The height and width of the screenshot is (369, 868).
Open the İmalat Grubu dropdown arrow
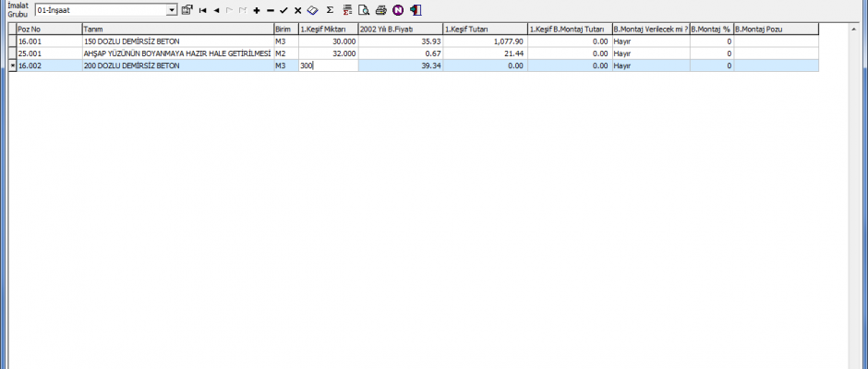(172, 10)
